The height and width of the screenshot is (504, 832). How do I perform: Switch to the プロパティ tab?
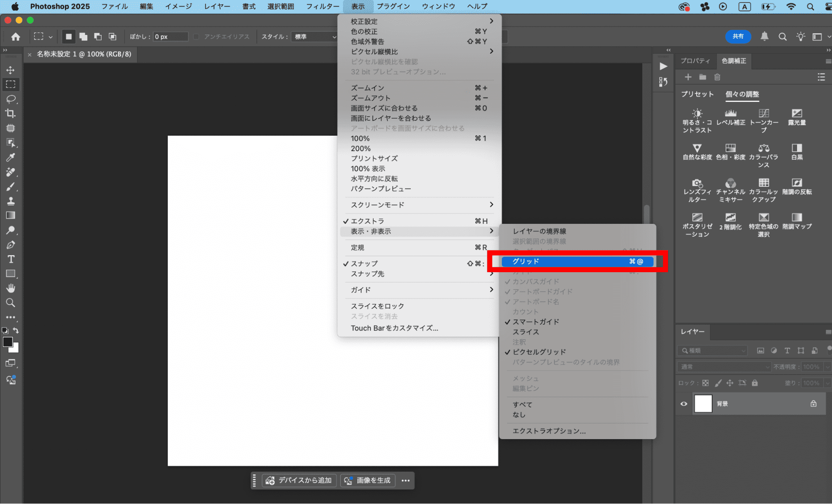pyautogui.click(x=695, y=61)
